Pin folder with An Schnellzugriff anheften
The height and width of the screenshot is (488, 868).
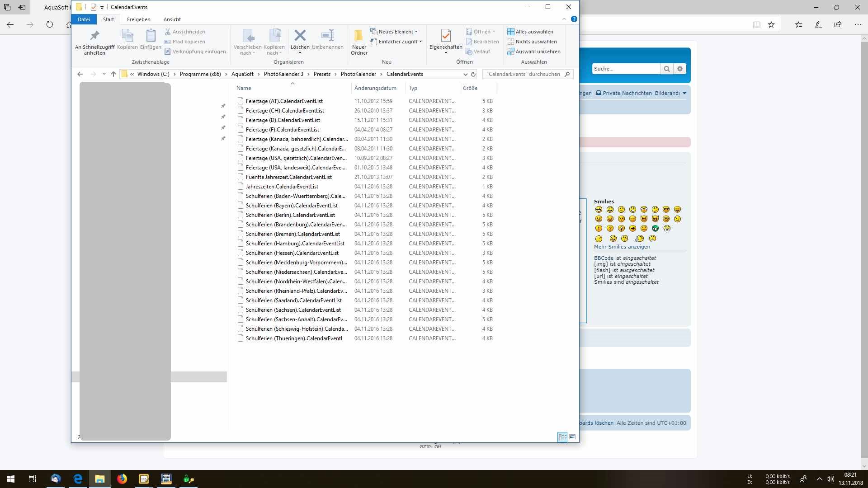pos(94,42)
